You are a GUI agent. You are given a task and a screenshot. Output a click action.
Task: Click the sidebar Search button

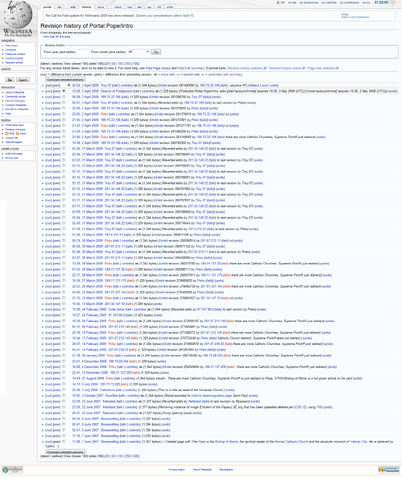pyautogui.click(x=23, y=80)
